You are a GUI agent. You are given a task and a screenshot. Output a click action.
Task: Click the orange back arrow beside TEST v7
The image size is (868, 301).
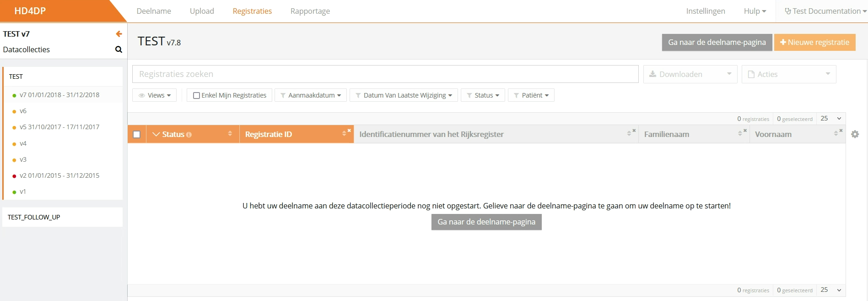point(119,34)
